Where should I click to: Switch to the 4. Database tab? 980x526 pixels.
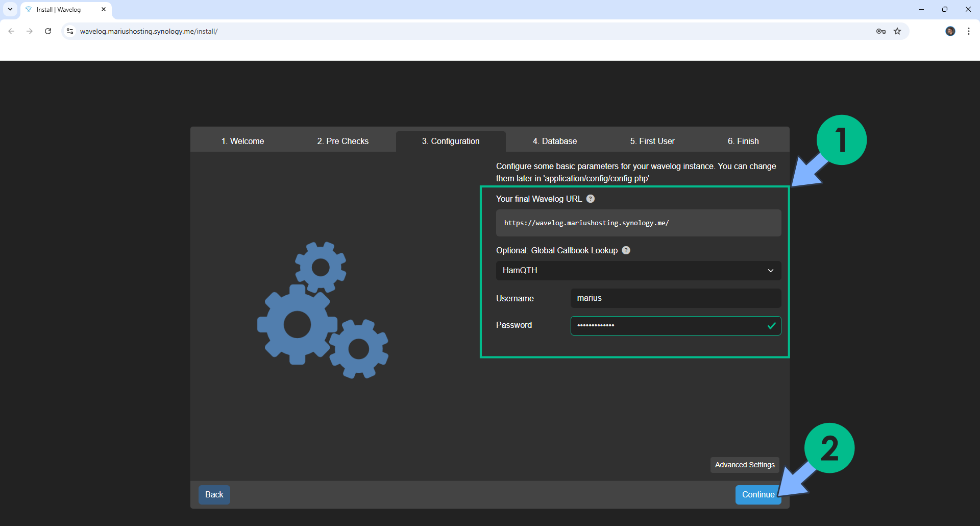click(554, 141)
